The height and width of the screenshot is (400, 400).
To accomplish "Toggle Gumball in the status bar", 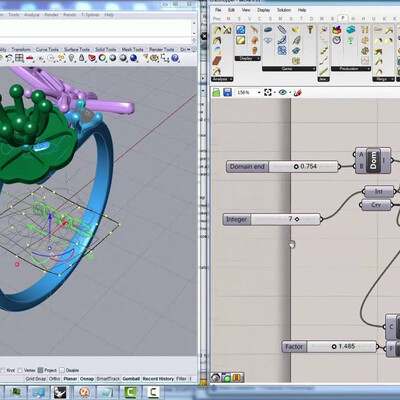I will pos(131,379).
